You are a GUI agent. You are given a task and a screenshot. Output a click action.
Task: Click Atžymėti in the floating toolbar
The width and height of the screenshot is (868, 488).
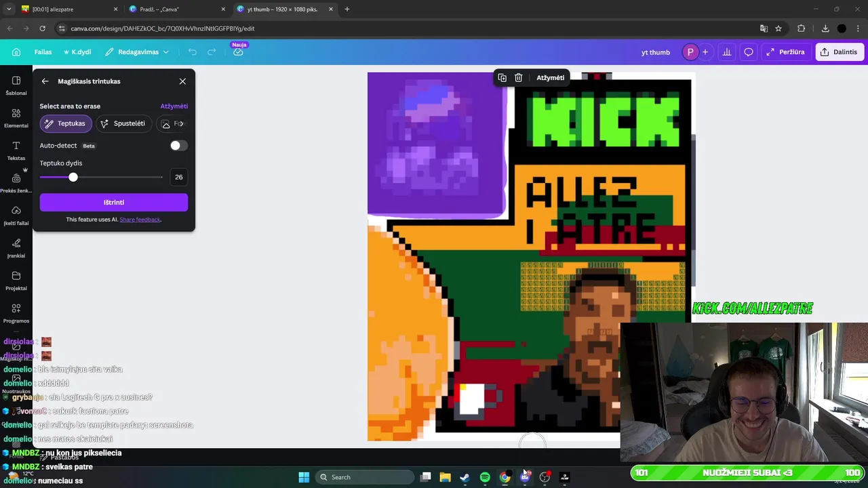pos(550,78)
